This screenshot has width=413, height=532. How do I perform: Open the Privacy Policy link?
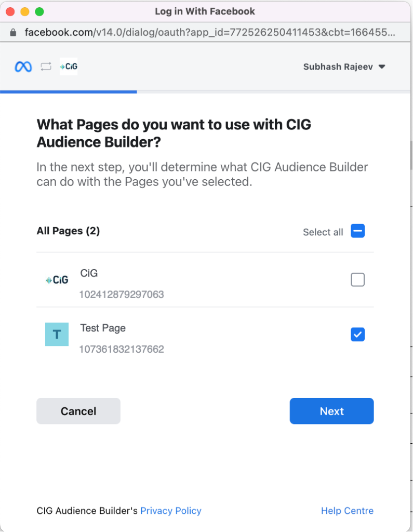(171, 511)
